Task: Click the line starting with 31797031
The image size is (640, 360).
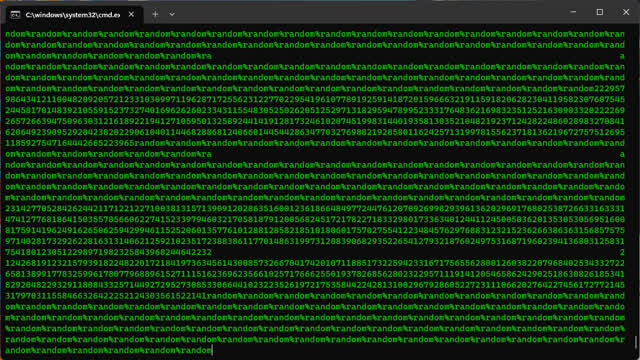Action: tap(315, 296)
